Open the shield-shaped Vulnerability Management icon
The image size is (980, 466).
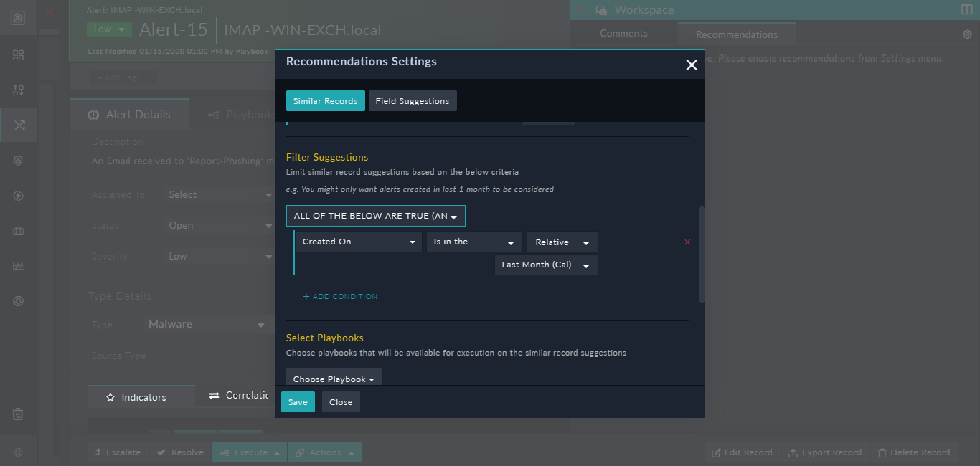click(19, 160)
